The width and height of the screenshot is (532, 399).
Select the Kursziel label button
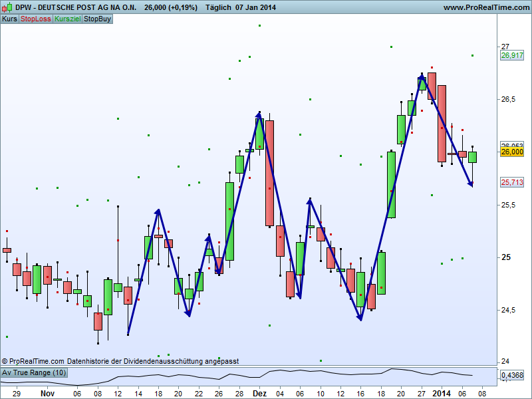tap(68, 19)
